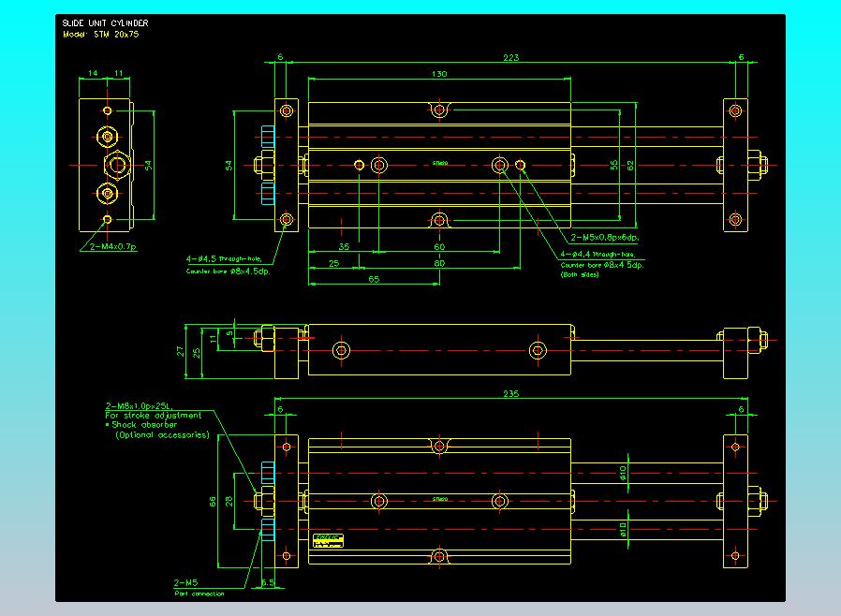Click the yellow manufacturer nameplate on bottom view
841x616 pixels.
point(329,540)
